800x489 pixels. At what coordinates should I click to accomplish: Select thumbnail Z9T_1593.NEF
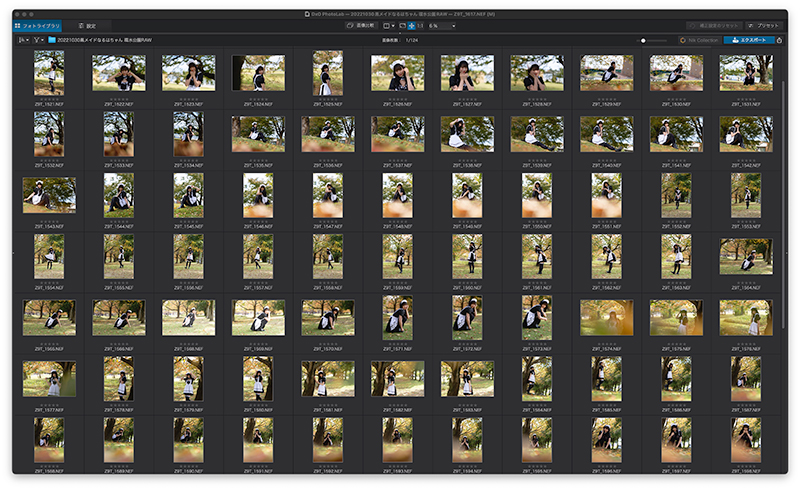point(397,441)
